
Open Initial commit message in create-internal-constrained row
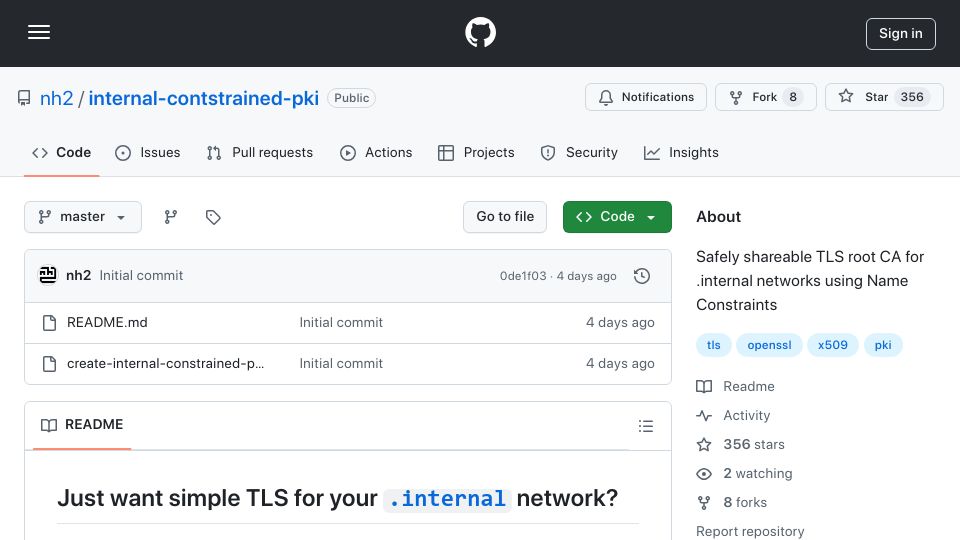[x=341, y=364]
